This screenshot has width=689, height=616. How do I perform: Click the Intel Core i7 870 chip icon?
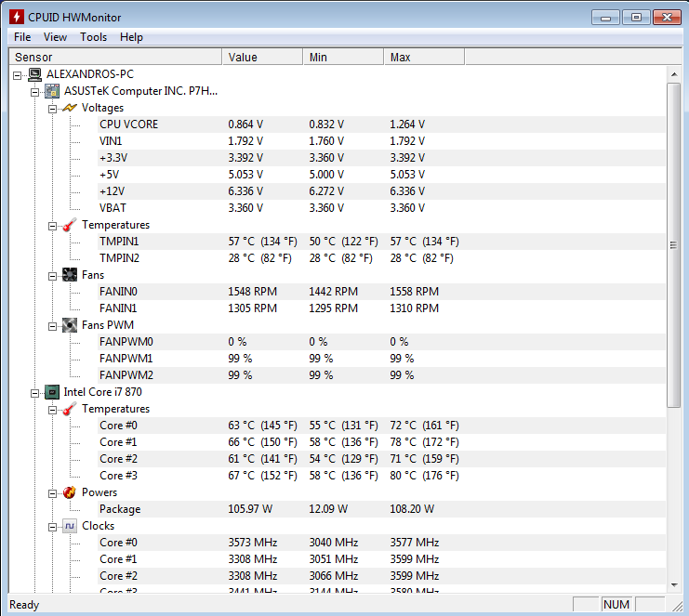pos(52,392)
